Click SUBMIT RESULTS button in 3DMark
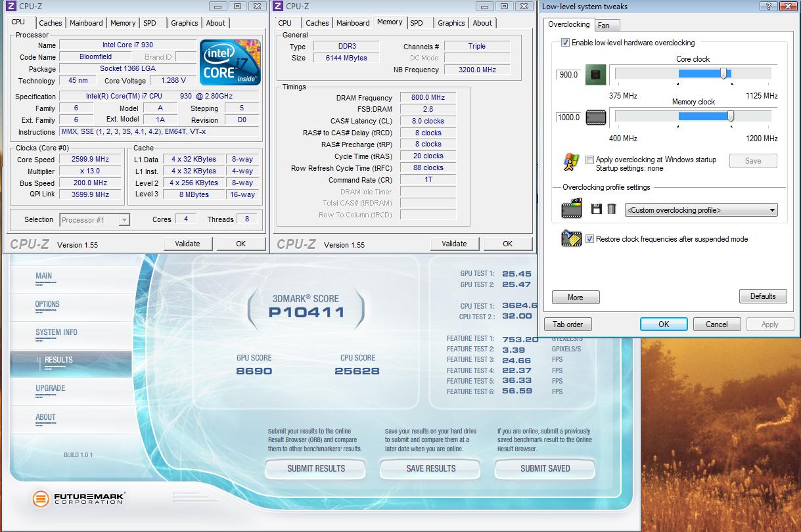This screenshot has height=532, width=801. pyautogui.click(x=316, y=469)
